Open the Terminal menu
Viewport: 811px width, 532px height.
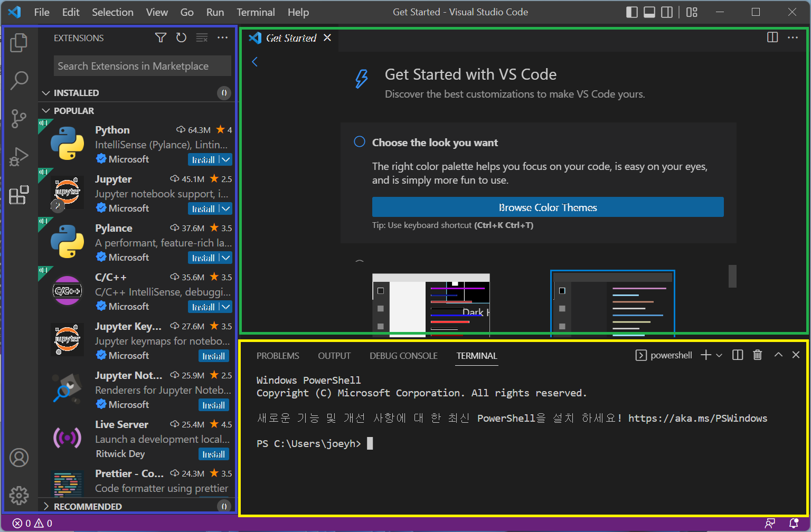pyautogui.click(x=256, y=12)
